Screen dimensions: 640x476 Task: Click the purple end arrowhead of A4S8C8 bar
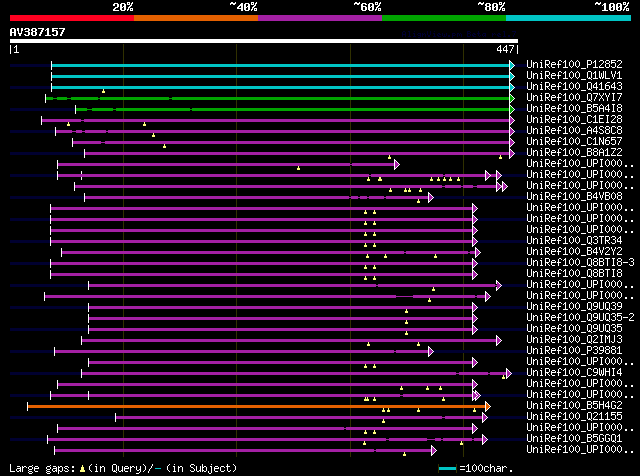512,131
